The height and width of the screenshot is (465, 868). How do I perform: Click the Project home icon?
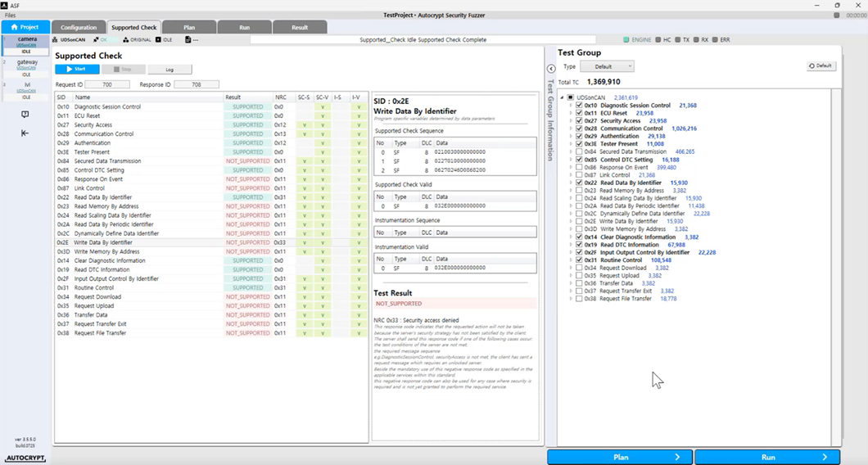14,27
